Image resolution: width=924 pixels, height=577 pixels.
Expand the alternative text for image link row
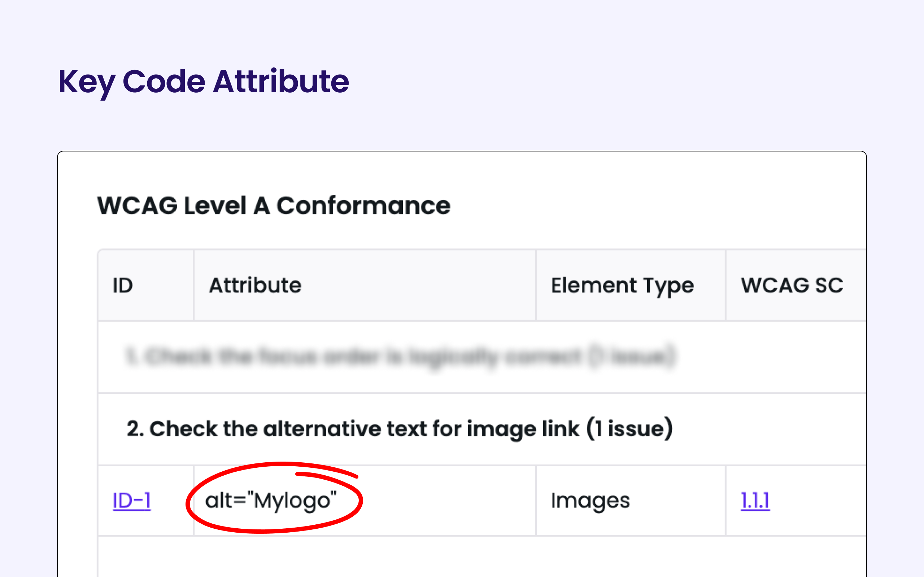pyautogui.click(x=400, y=428)
